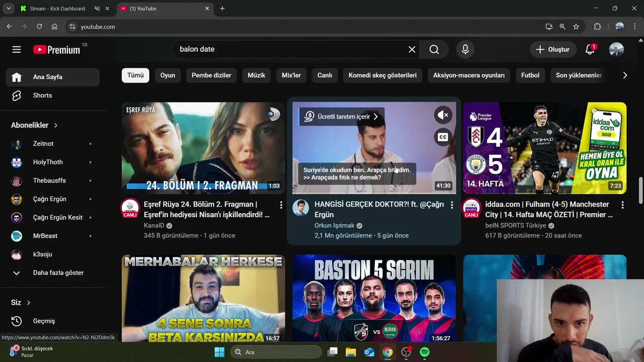644x362 pixels.
Task: Open the Windows Start menu
Action: [x=219, y=352]
